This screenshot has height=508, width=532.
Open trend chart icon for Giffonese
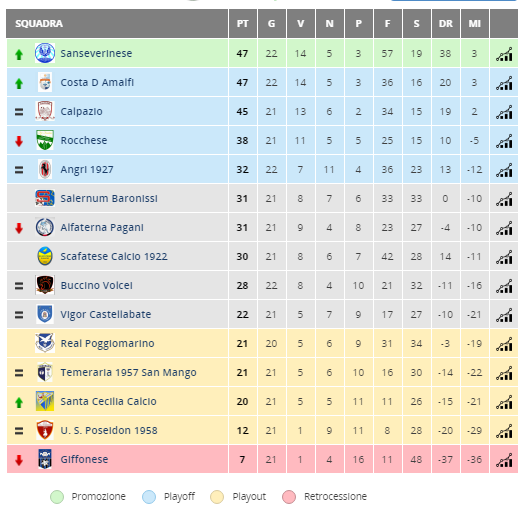tap(504, 460)
